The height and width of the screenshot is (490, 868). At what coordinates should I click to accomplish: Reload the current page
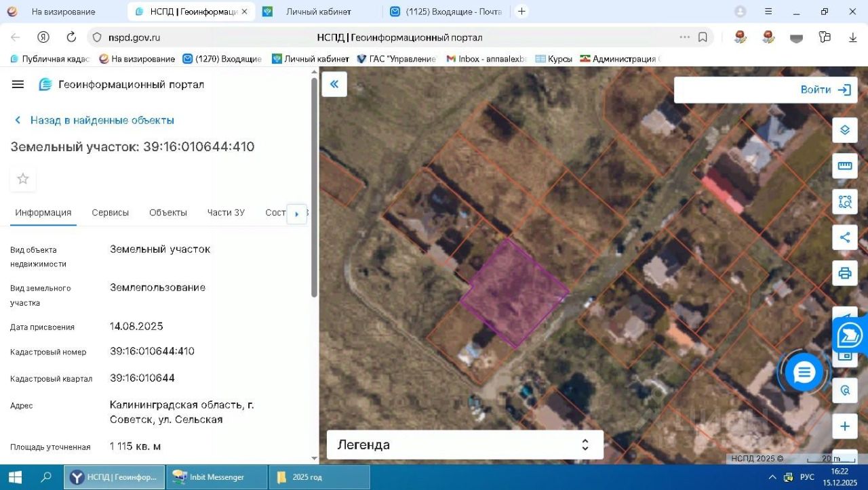click(71, 37)
